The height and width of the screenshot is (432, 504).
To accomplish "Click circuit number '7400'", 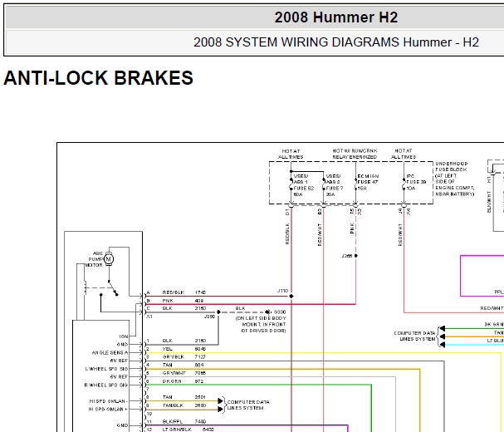I will pos(200,421).
